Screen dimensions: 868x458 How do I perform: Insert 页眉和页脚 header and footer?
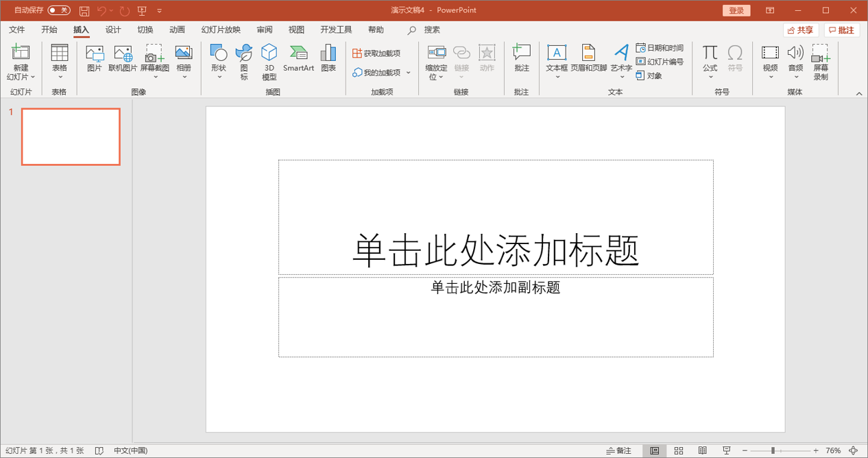[589, 58]
